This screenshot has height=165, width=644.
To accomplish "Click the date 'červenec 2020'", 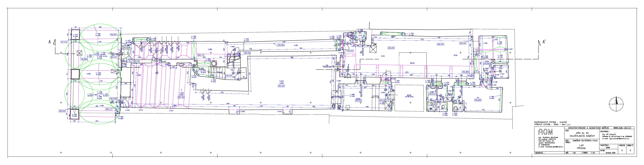I will (x=611, y=153).
